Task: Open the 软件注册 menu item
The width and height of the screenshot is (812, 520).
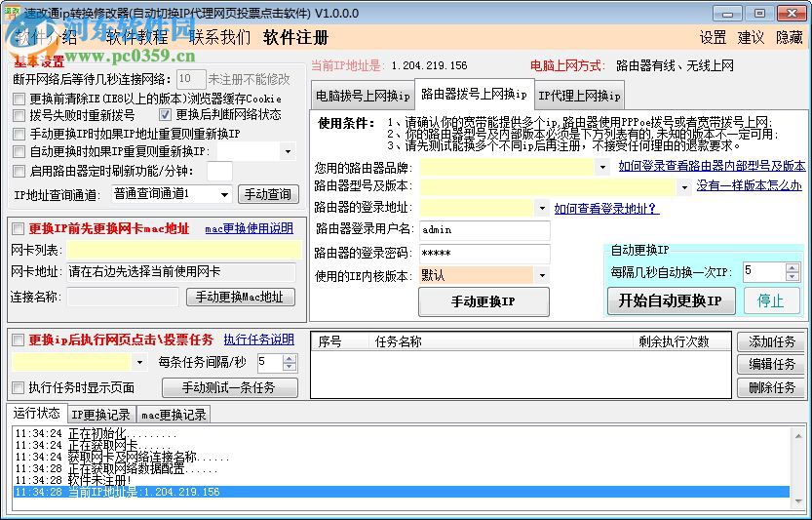Action: click(295, 37)
